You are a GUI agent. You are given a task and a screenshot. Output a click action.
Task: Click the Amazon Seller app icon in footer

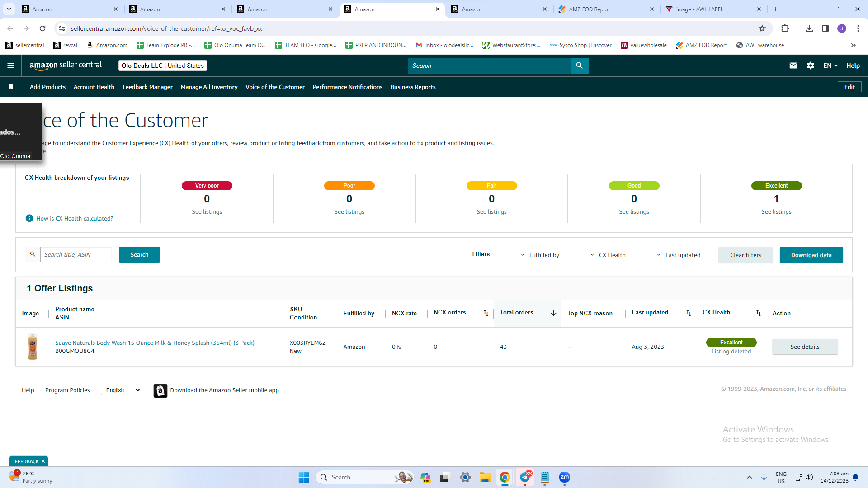click(160, 390)
